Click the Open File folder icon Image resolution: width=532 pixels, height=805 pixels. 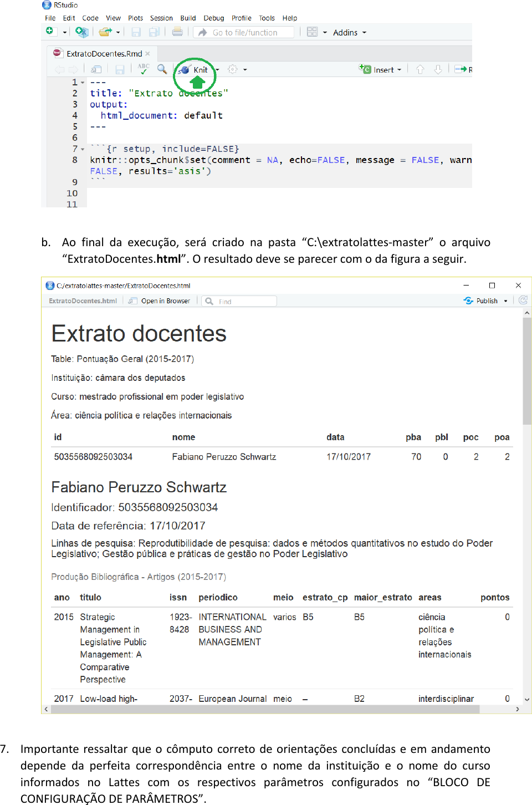[105, 32]
